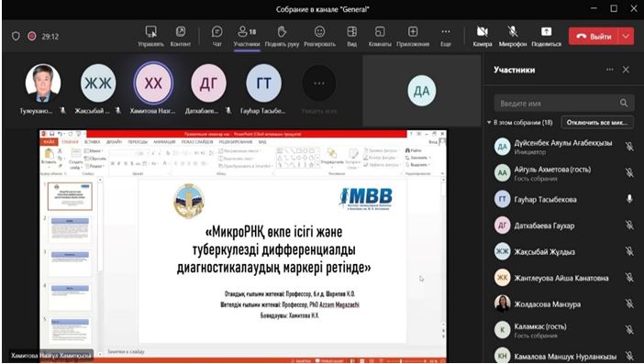Image resolution: width=644 pixels, height=364 pixels.
Task: Select participant Гауһар Тасыбекова
Action: [564, 199]
